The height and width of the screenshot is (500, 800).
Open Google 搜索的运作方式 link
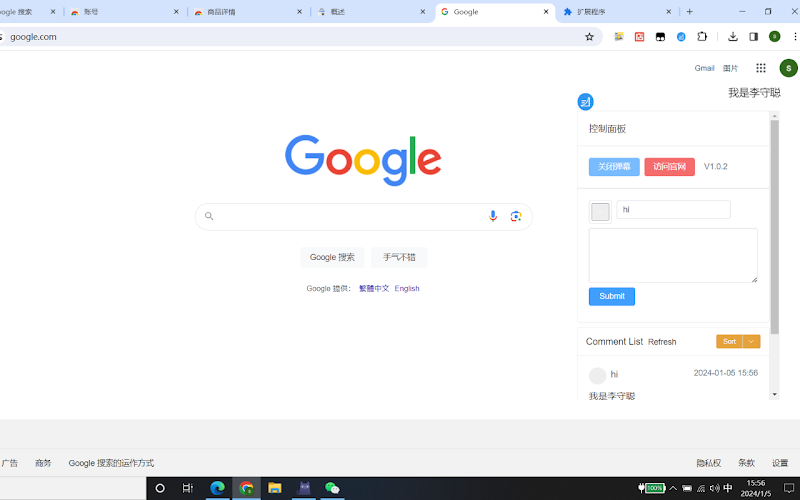tap(111, 463)
